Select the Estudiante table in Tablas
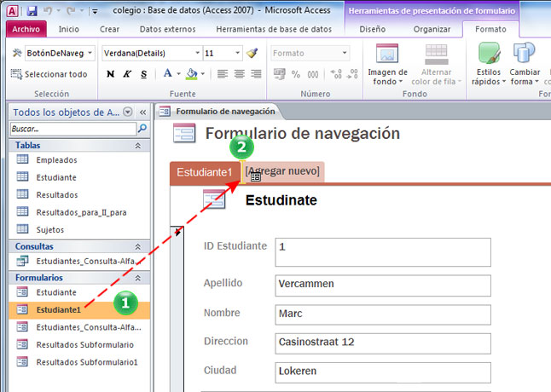The height and width of the screenshot is (392, 551). coord(79,177)
